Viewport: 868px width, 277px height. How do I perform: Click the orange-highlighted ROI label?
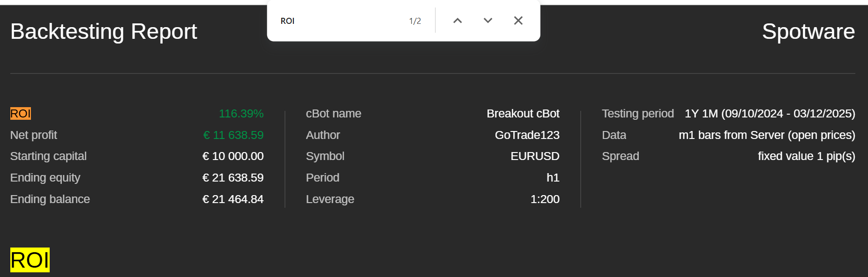click(x=21, y=114)
